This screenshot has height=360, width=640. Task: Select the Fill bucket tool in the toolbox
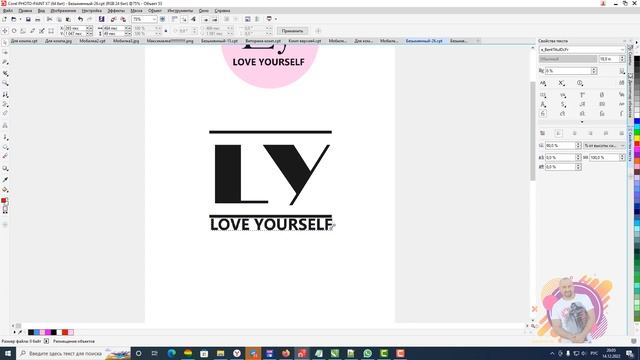(5, 189)
